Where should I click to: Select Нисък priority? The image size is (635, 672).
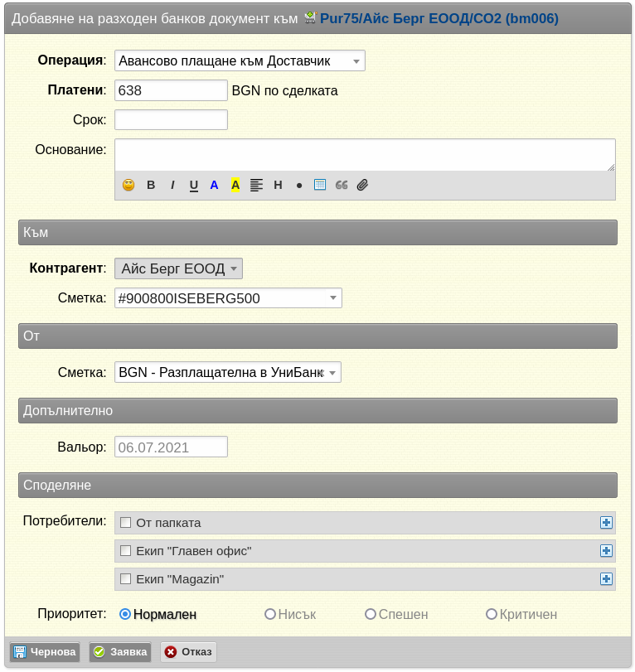pyautogui.click(x=270, y=614)
